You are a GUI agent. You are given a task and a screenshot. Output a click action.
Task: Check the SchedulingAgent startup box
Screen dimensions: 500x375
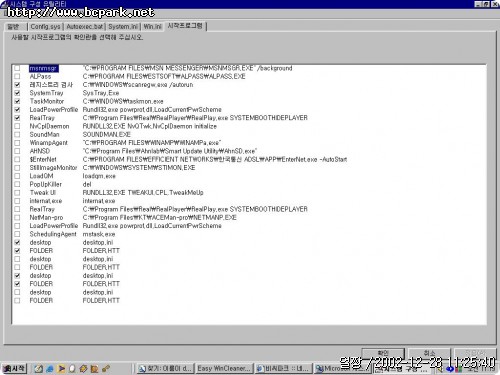[17, 234]
